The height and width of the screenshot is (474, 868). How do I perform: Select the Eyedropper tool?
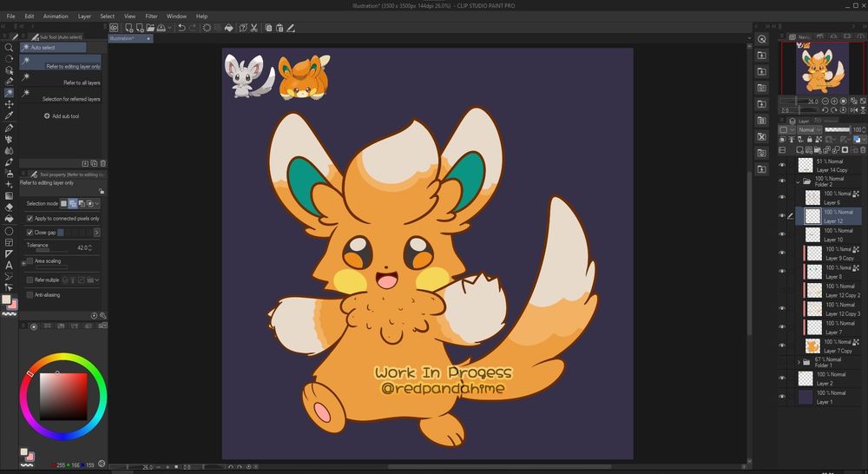[9, 115]
